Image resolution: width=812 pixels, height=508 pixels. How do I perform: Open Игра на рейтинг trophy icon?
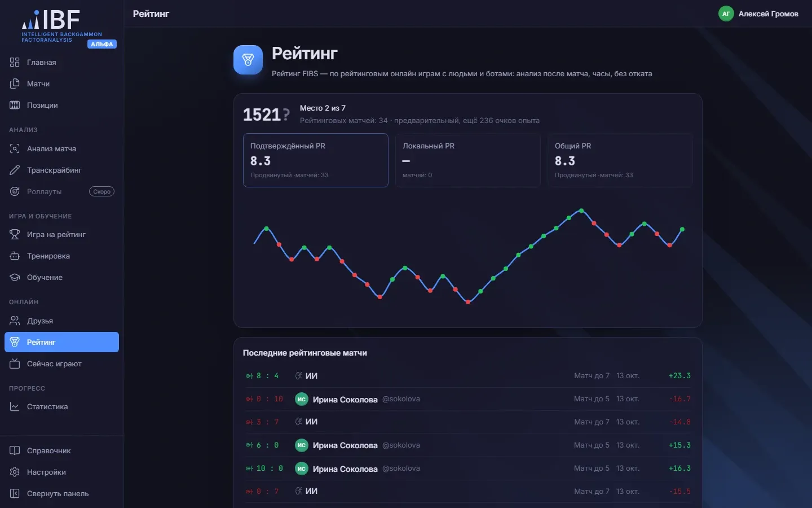point(15,234)
